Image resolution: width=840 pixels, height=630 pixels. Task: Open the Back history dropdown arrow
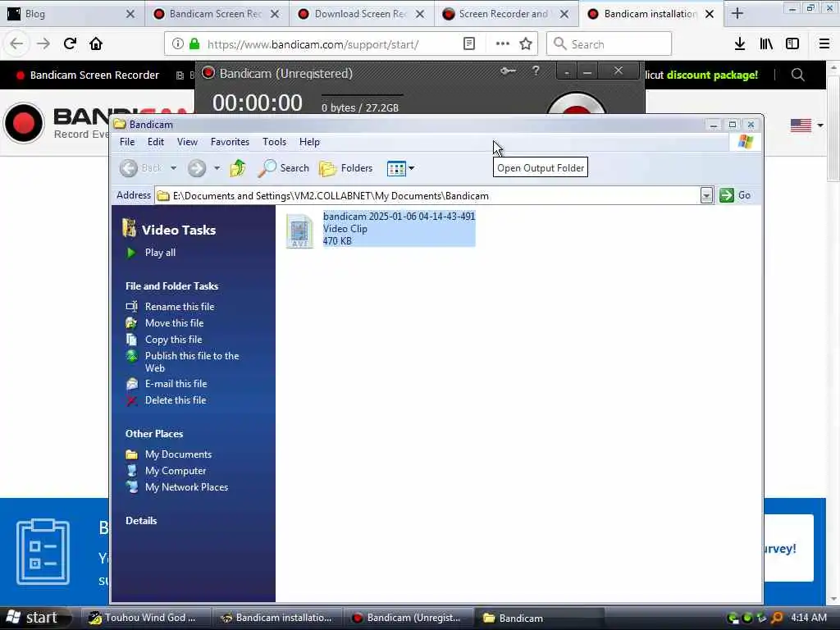point(174,168)
